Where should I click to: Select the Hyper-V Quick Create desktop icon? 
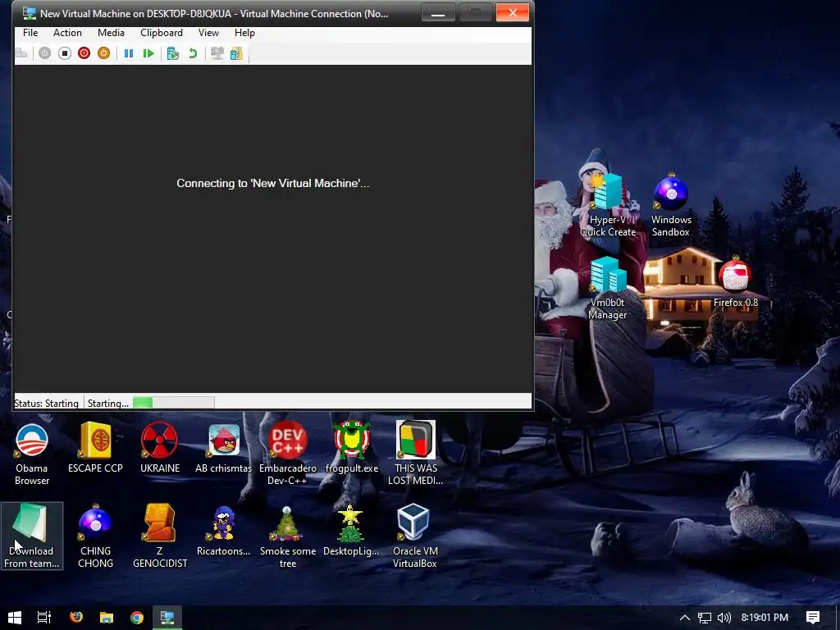[x=608, y=205]
